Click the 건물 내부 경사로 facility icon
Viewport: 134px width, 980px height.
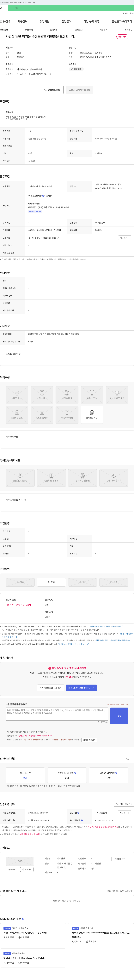click(x=114, y=478)
